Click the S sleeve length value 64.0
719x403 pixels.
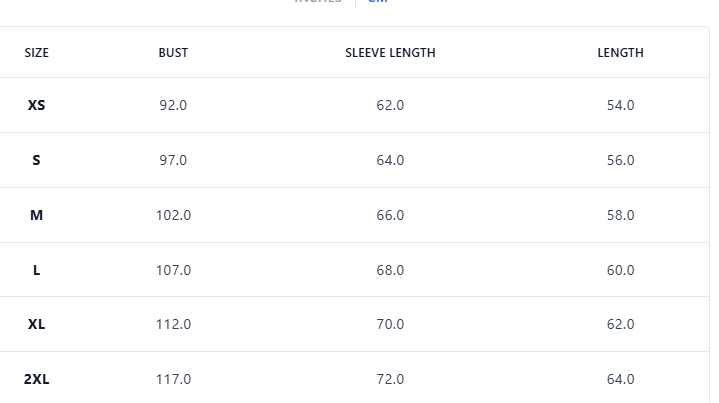390,160
